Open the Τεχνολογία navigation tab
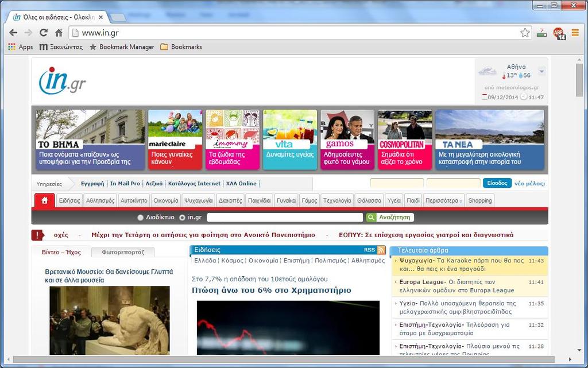Screen dimensions: 588x368 [x=337, y=200]
